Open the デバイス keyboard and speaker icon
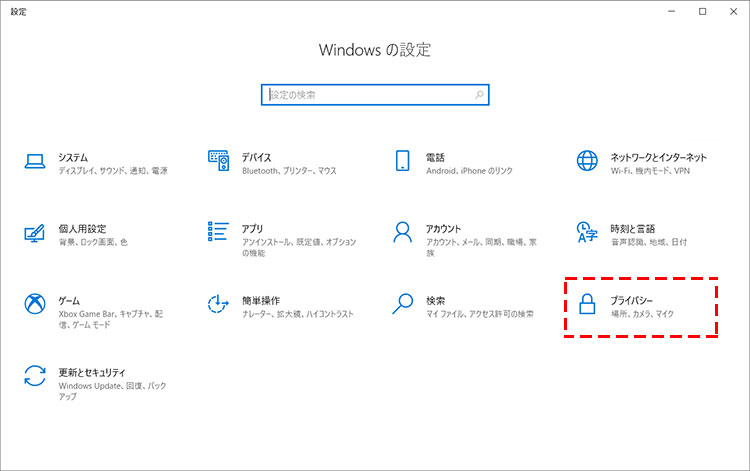This screenshot has height=471, width=750. (x=219, y=161)
